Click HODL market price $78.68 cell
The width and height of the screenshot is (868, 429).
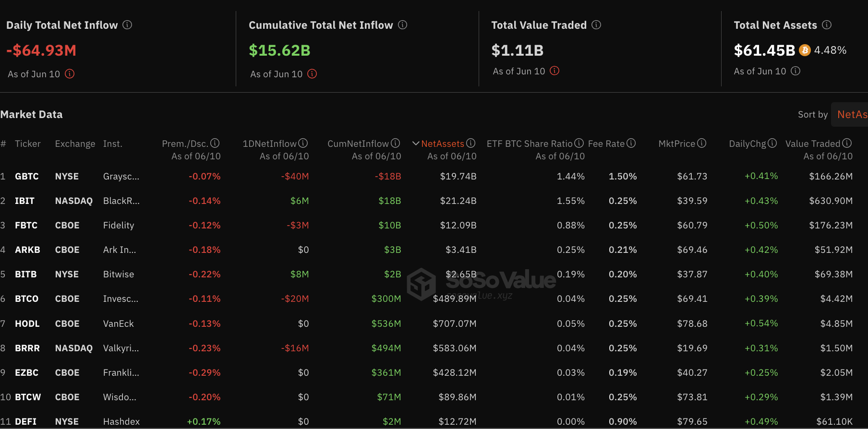click(692, 323)
